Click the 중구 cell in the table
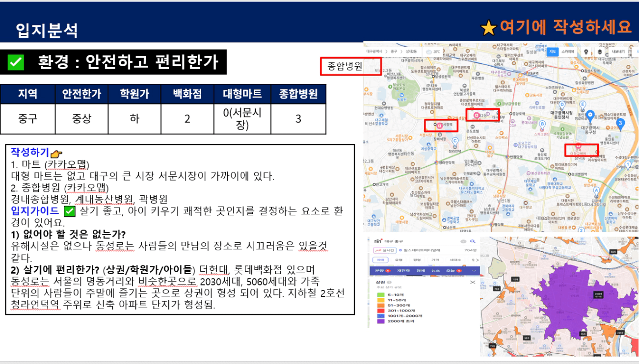Viewport: 639px width, 364px height. point(28,119)
